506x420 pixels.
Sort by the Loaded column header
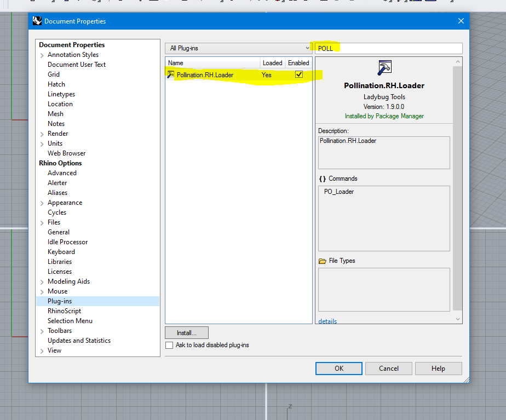[272, 63]
